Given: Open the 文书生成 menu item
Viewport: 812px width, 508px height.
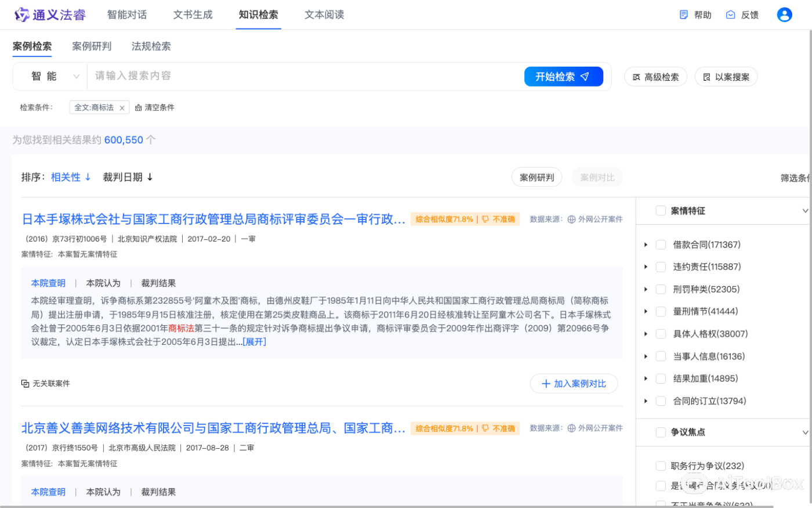Looking at the screenshot, I should 193,15.
